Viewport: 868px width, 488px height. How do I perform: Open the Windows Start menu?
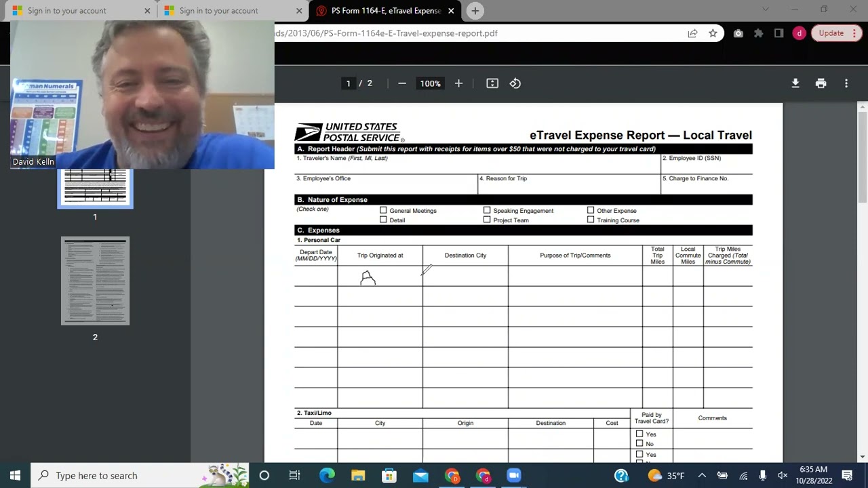[15, 476]
